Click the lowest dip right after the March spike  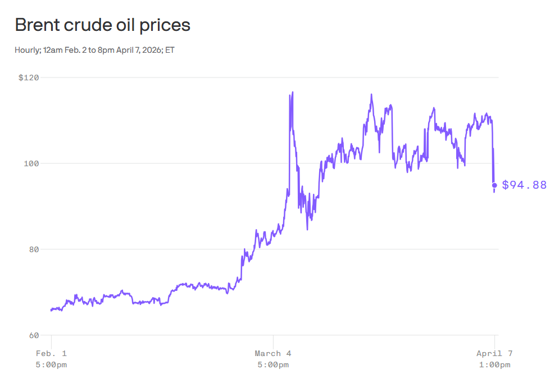click(x=307, y=229)
